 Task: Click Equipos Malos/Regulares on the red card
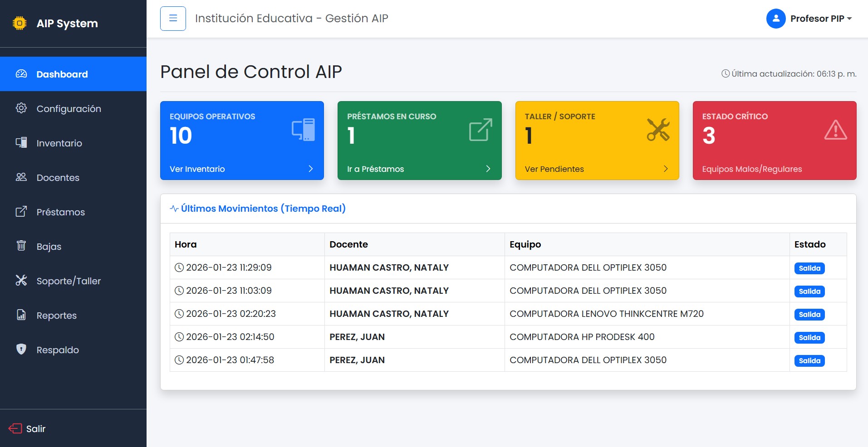[x=751, y=169]
